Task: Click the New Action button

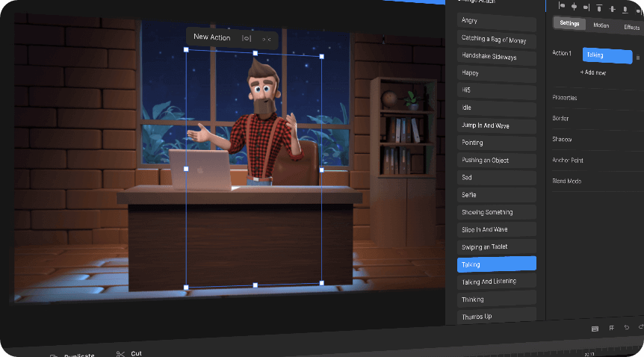Action: point(212,37)
